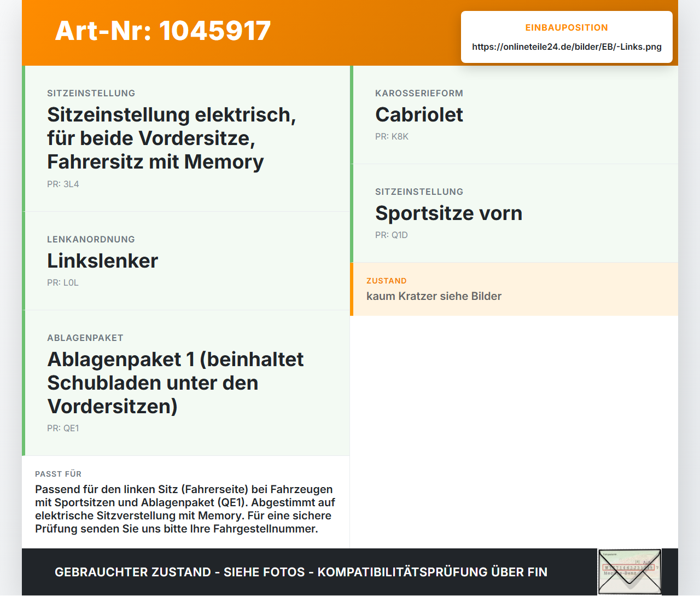
Task: Select the Sitzeinstellung elektrisch feature title
Action: 171,138
